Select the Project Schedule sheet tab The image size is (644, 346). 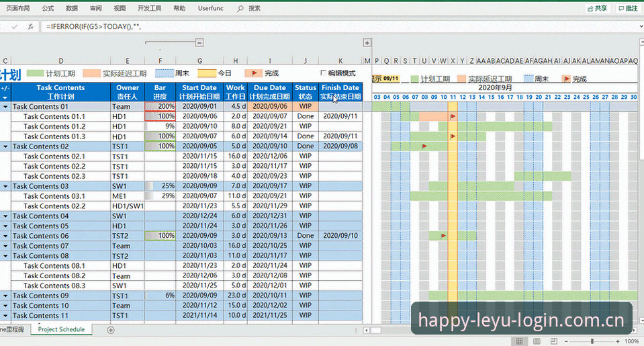pos(61,329)
